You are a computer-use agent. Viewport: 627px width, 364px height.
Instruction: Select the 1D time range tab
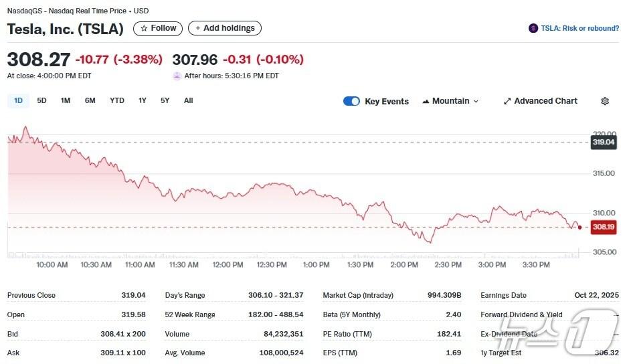point(18,100)
